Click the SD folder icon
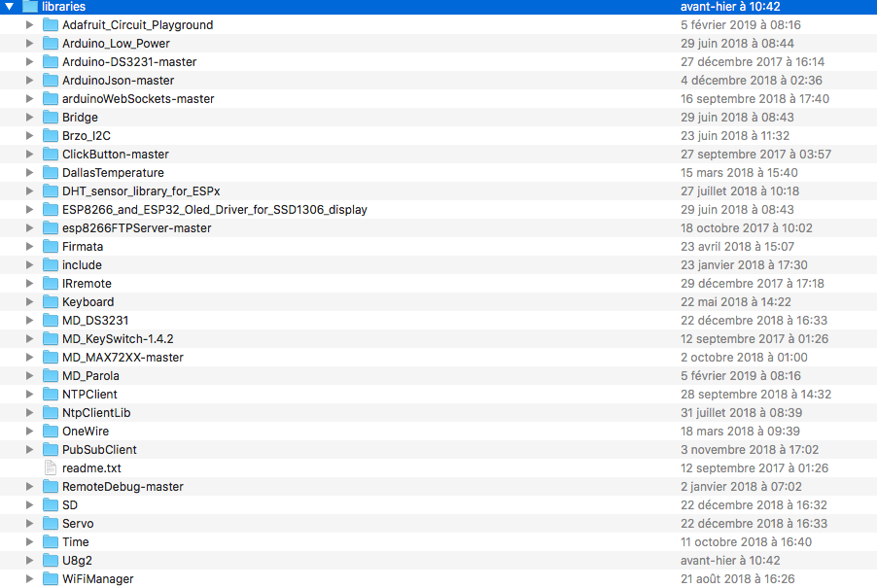This screenshot has width=877, height=588. pyautogui.click(x=51, y=504)
